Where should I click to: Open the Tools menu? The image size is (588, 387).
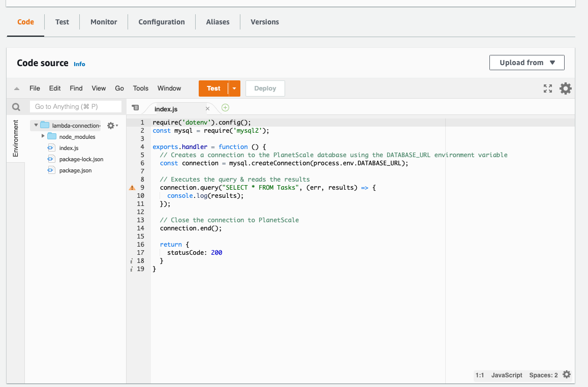tap(140, 88)
